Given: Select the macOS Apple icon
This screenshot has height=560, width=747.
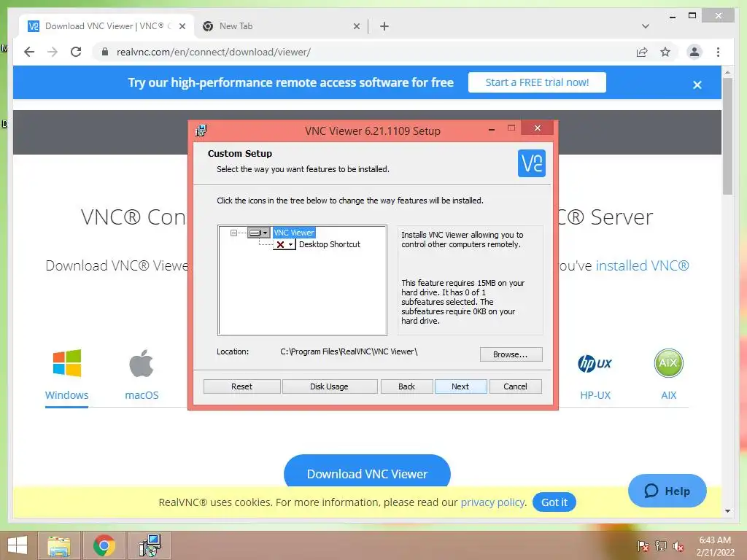Looking at the screenshot, I should [x=142, y=363].
